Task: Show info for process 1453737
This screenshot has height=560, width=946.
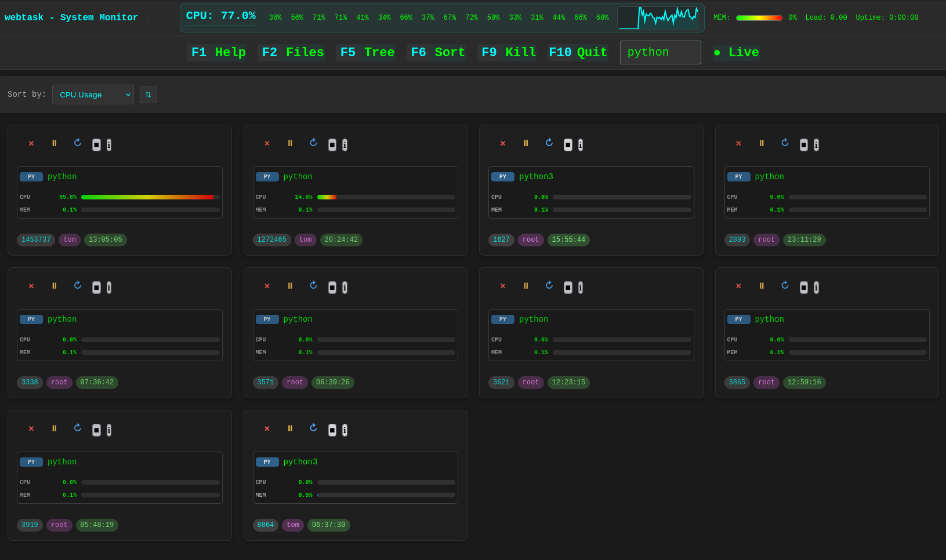Action: tap(109, 145)
